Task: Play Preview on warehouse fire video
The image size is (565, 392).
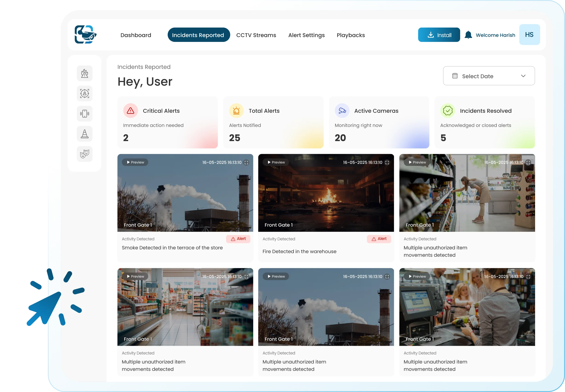Action: point(276,162)
